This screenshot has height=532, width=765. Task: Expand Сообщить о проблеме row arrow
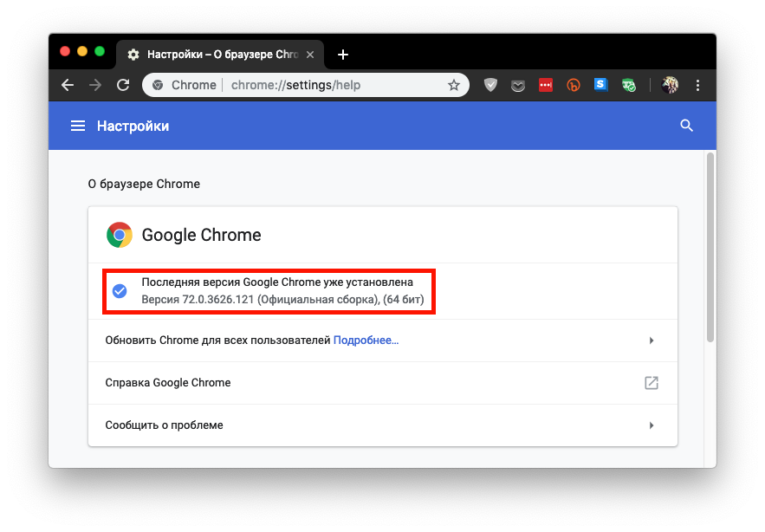pyautogui.click(x=652, y=425)
